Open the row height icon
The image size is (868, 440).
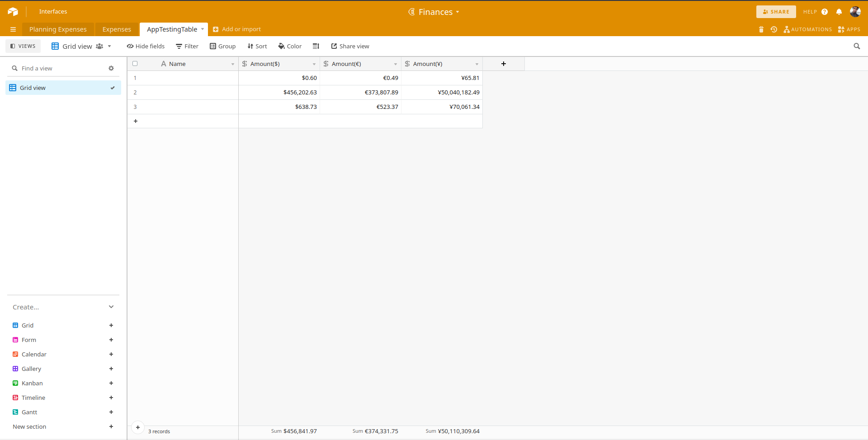tap(316, 46)
